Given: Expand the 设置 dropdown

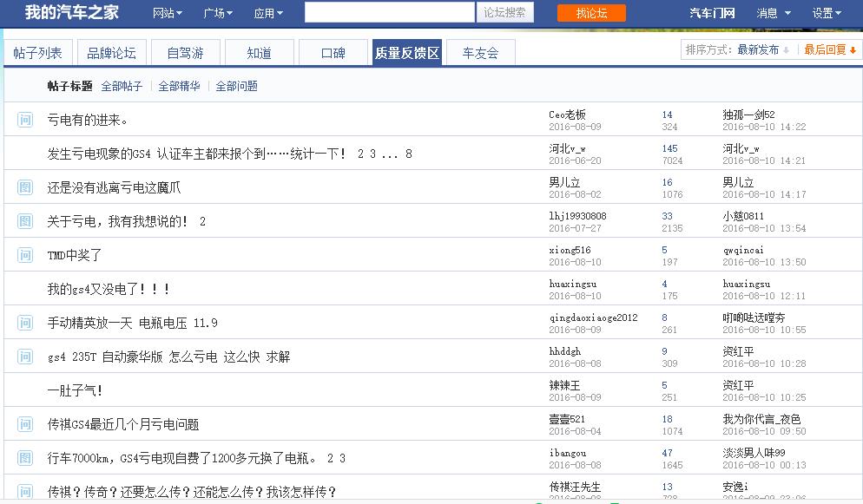Looking at the screenshot, I should 827,13.
